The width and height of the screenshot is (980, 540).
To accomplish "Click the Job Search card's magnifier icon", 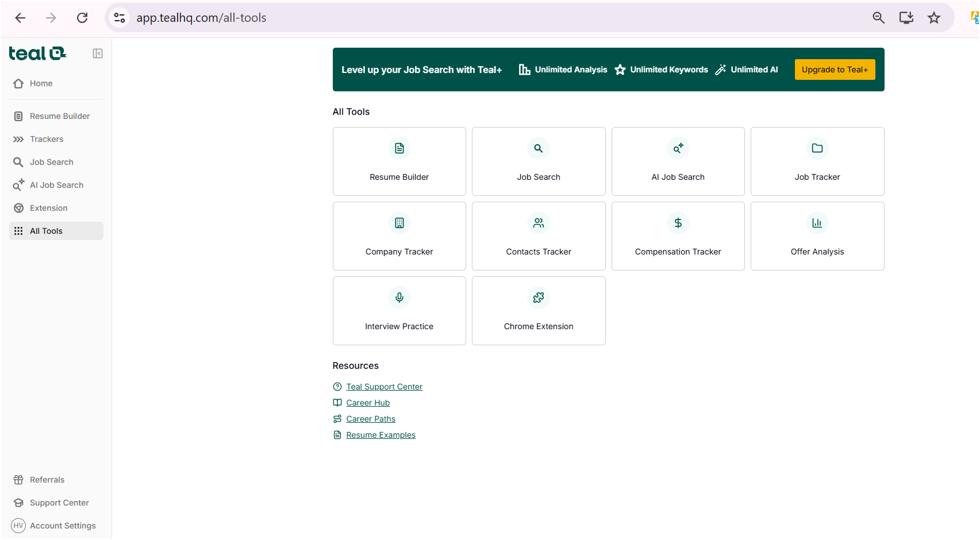I will (539, 148).
